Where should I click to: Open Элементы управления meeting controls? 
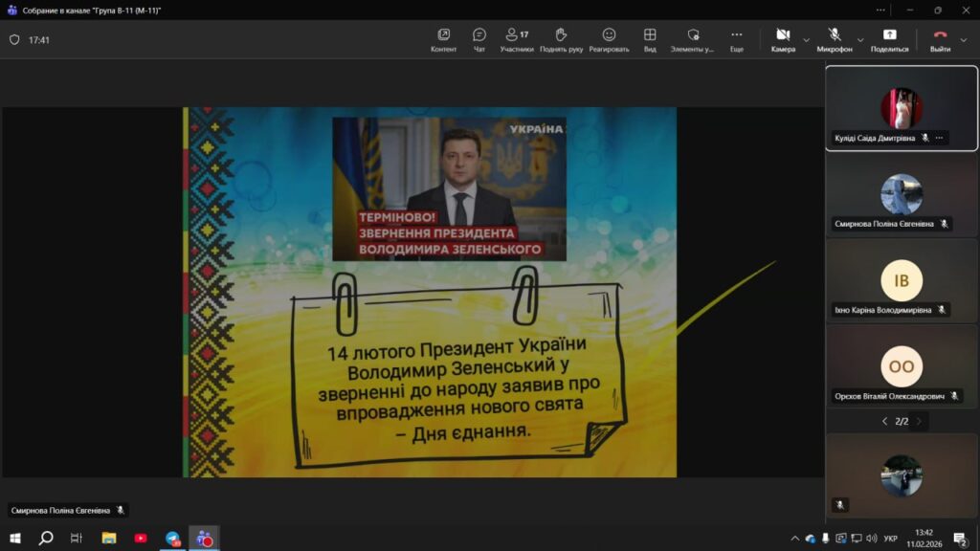tap(692, 38)
